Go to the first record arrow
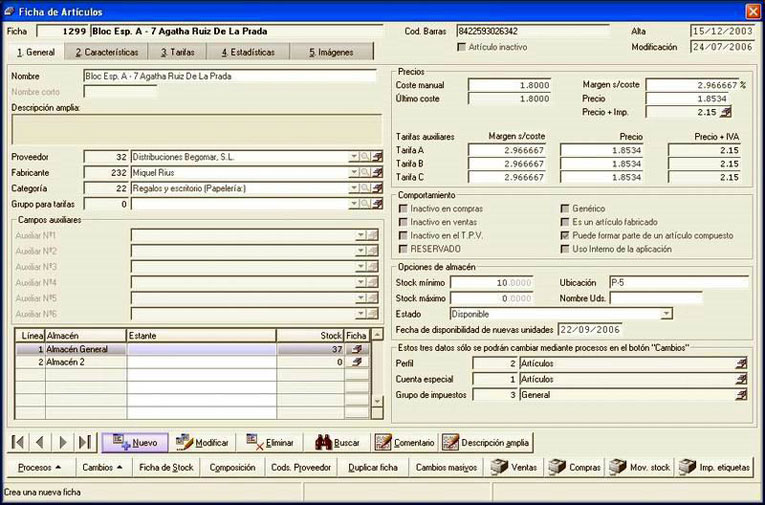Viewport: 765px width, 505px height. click(x=18, y=443)
